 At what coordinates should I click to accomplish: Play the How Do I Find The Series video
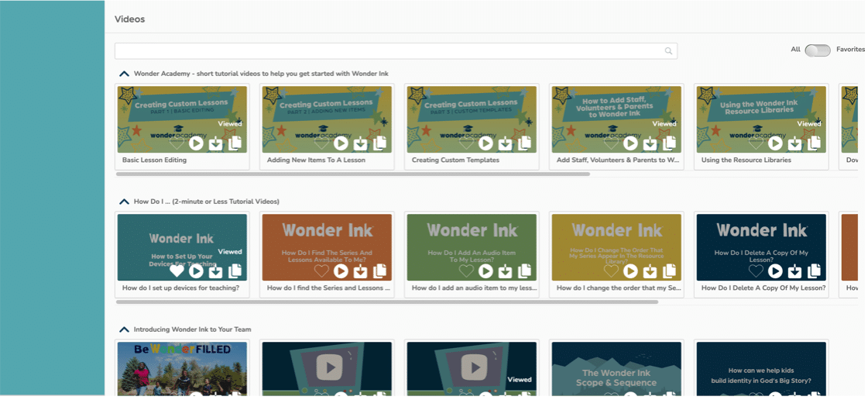(341, 271)
